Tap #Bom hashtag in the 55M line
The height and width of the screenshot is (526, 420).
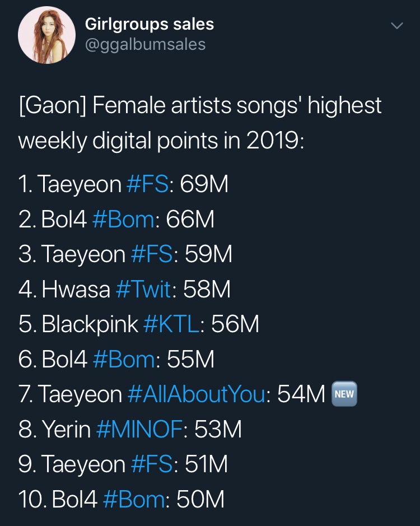(124, 360)
